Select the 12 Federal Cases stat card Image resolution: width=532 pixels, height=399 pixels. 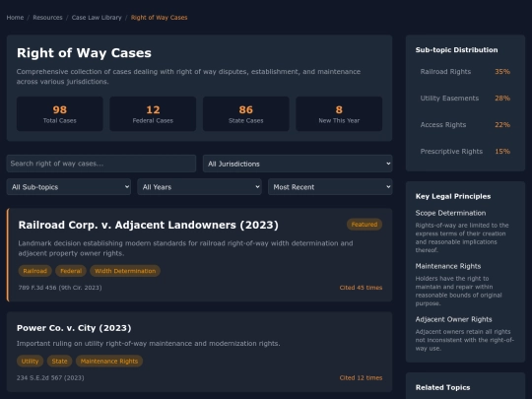(x=153, y=114)
